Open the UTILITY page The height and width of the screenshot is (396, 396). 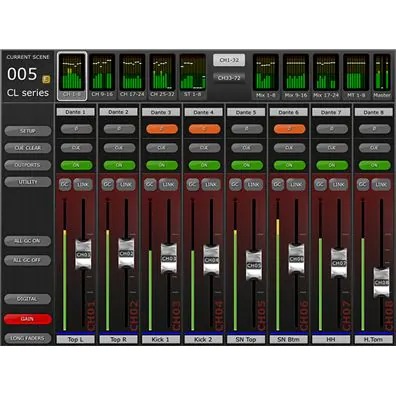click(28, 182)
